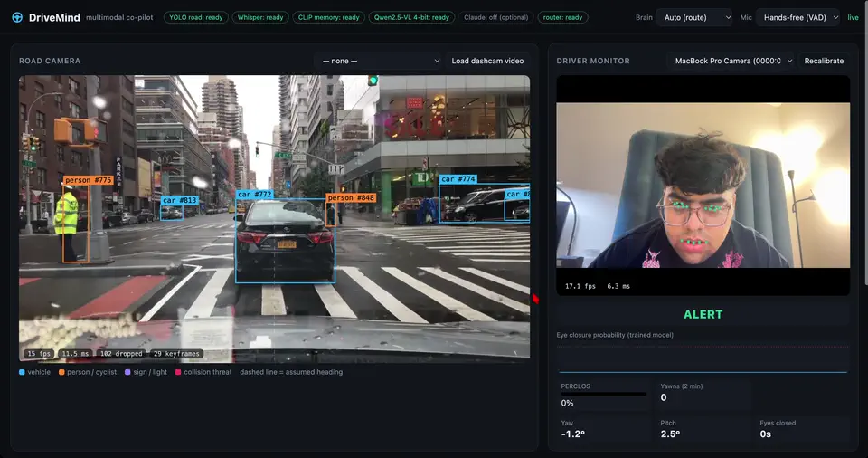Click the car #774 detection label
This screenshot has width=868, height=458.
pos(458,179)
